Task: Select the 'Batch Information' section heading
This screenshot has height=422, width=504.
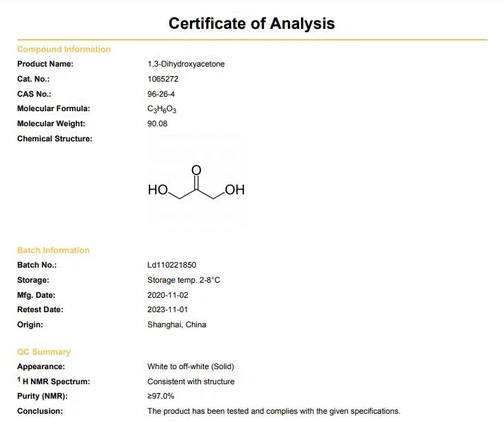Action: [53, 250]
